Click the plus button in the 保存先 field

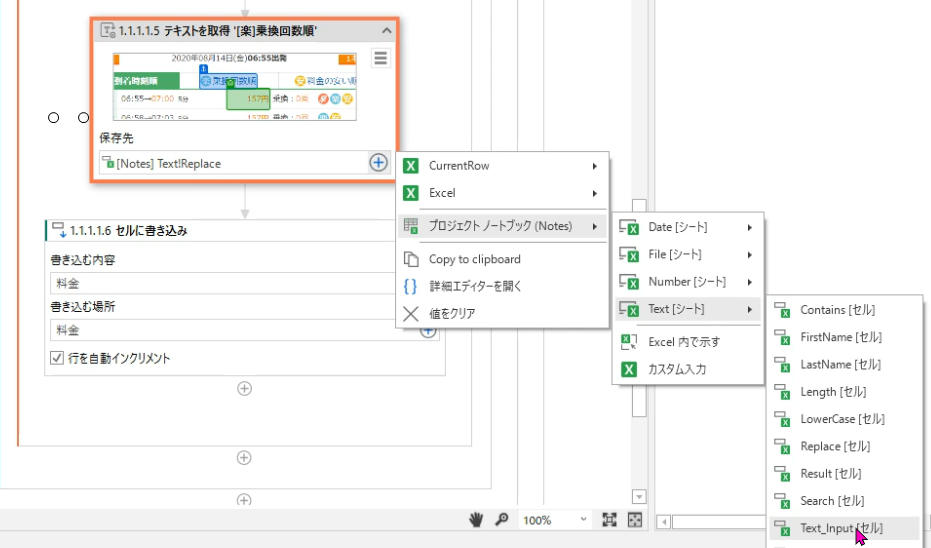pyautogui.click(x=378, y=162)
